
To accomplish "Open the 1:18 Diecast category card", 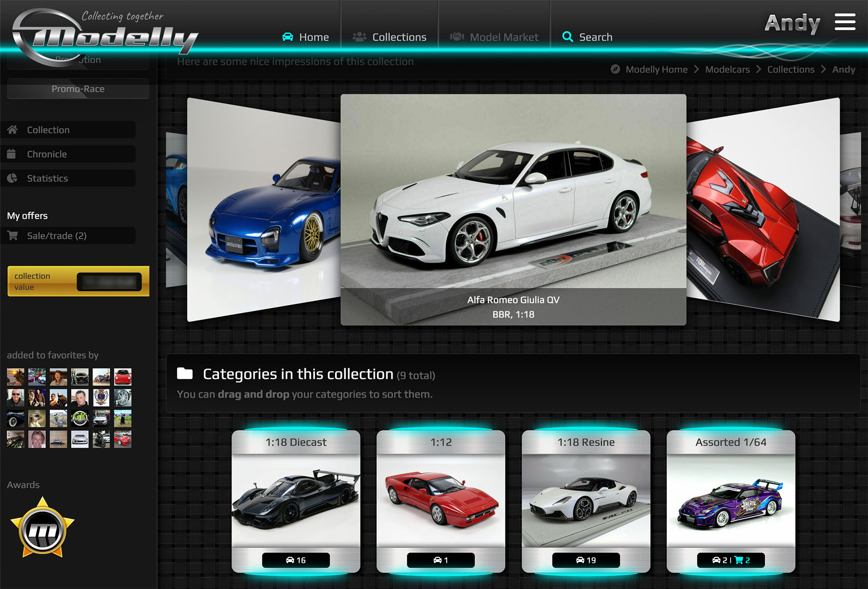I will coord(296,501).
